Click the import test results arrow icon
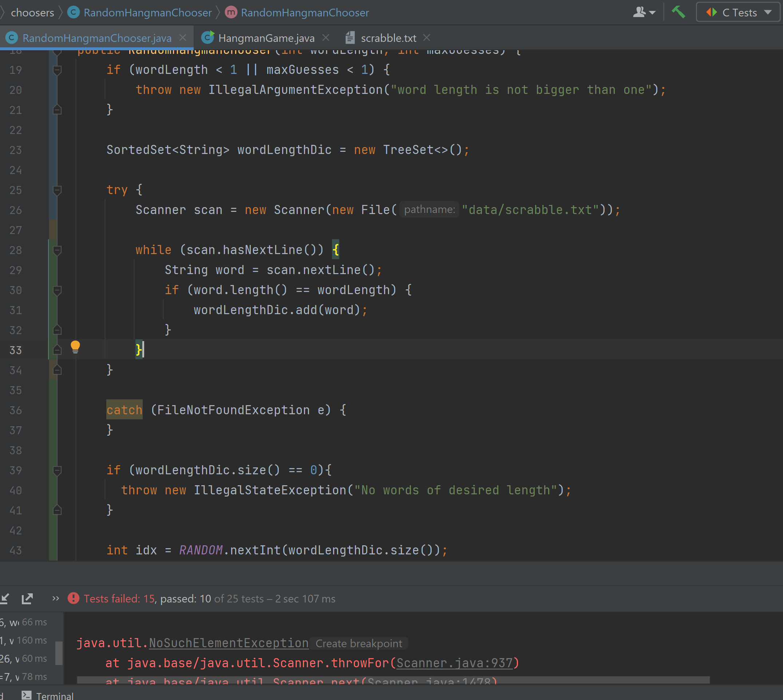The height and width of the screenshot is (700, 783). pyautogui.click(x=5, y=598)
